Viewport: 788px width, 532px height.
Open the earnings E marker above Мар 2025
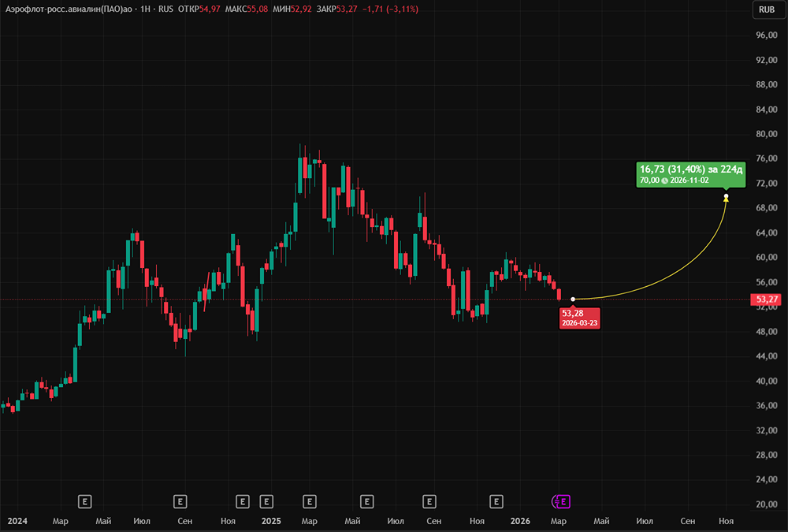(310, 501)
